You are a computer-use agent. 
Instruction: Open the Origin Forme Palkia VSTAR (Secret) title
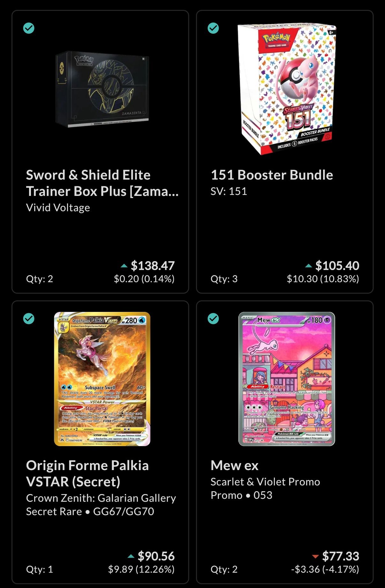point(87,474)
